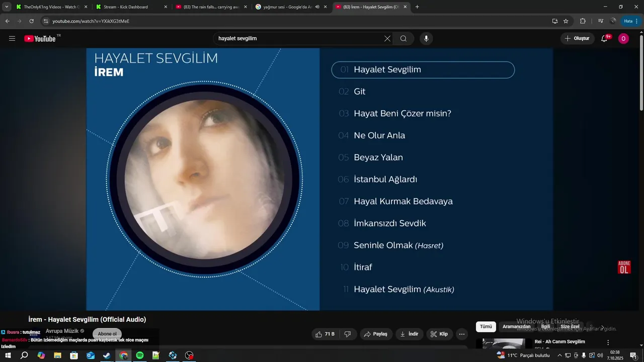Mute the yağmur sesi tab audio
644x362 pixels.
tap(317, 7)
